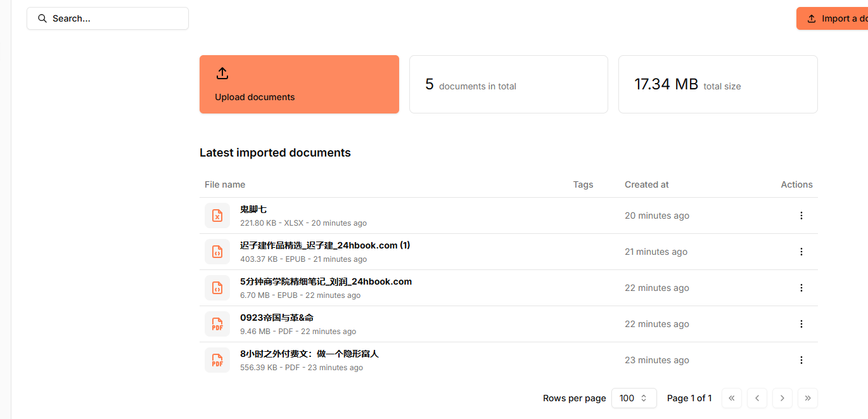Go to the next page
Screen dimensions: 868x419
(782, 398)
